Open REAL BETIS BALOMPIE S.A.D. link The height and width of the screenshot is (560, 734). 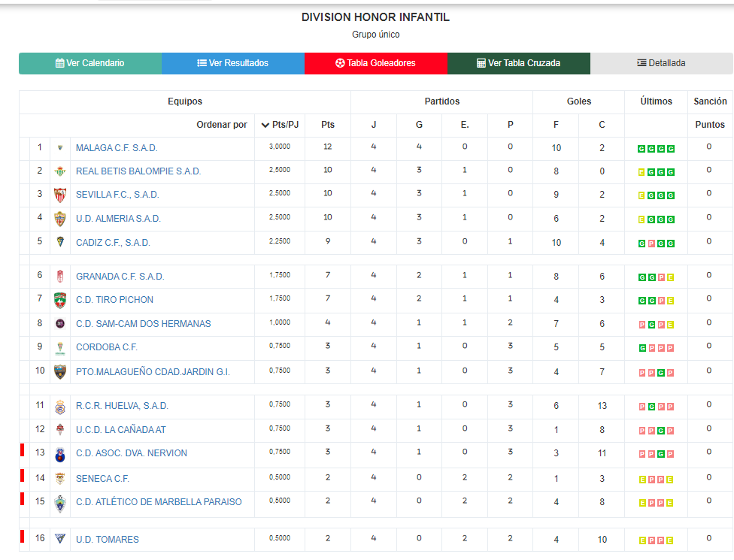click(x=138, y=171)
